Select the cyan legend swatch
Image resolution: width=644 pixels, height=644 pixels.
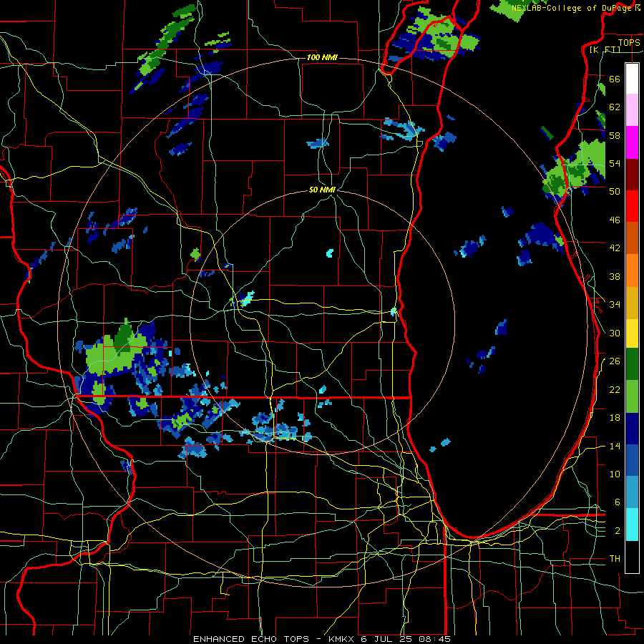[632, 525]
